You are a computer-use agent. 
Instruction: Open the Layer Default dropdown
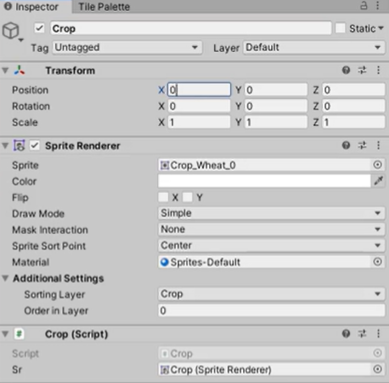point(314,48)
